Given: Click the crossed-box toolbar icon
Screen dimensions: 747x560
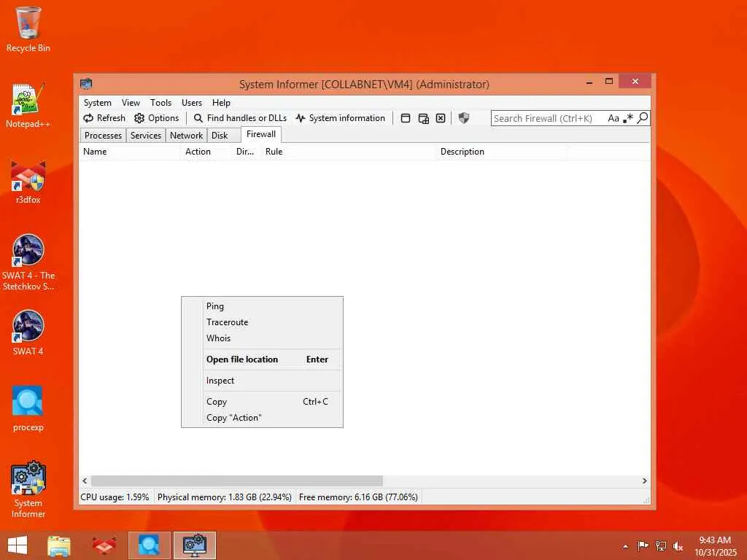Looking at the screenshot, I should 441,118.
